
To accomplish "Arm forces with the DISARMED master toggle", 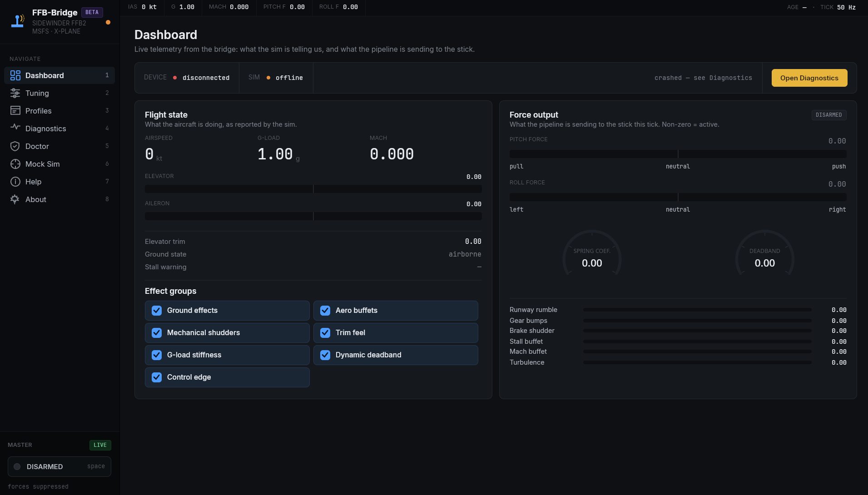I will point(60,467).
